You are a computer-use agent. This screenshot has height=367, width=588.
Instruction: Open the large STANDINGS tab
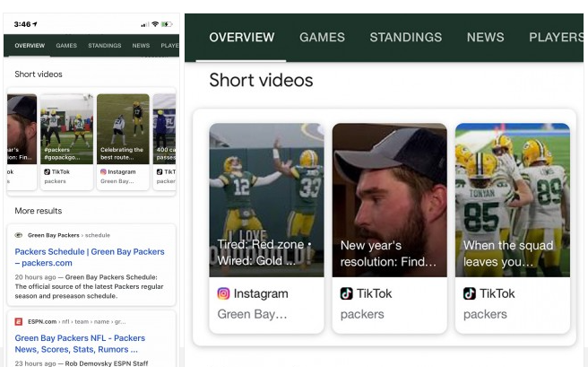click(405, 38)
